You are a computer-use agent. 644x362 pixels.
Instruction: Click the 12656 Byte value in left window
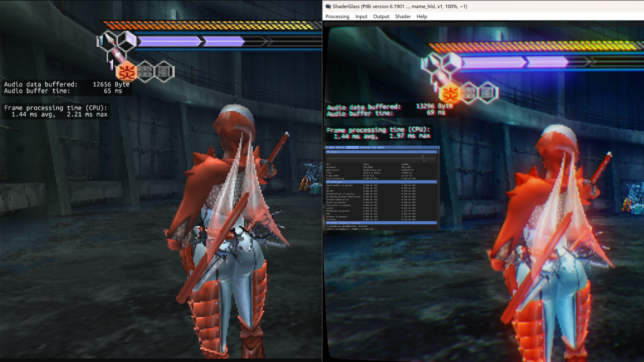click(x=111, y=84)
